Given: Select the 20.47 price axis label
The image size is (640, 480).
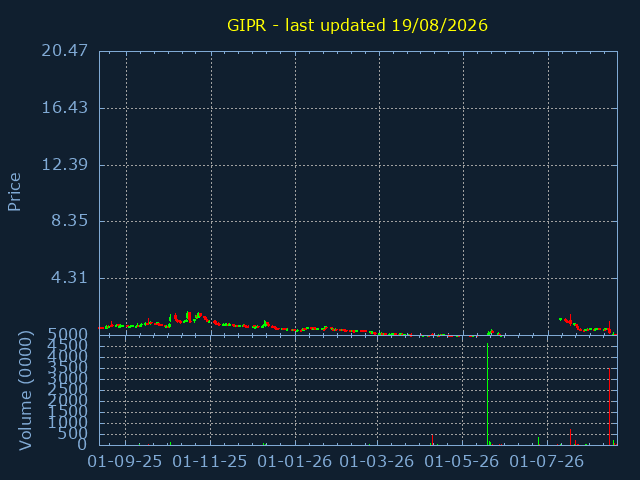Looking at the screenshot, I should pos(64,51).
